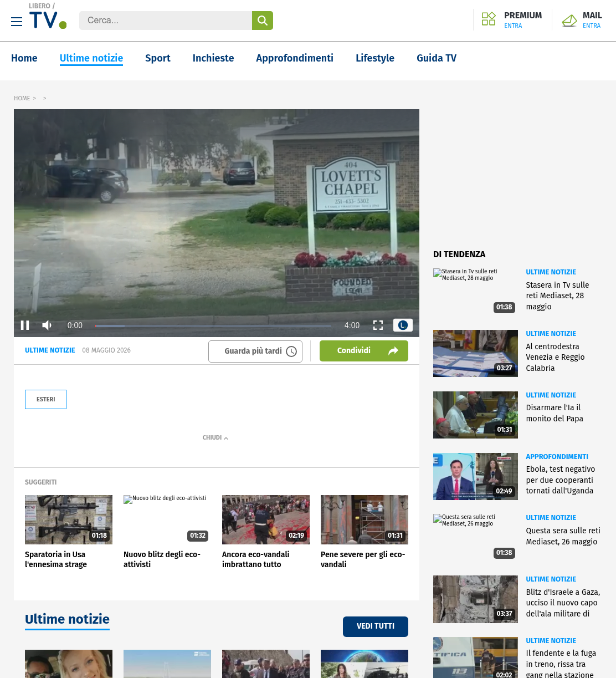Open Premium via its squares icon

pyautogui.click(x=489, y=19)
